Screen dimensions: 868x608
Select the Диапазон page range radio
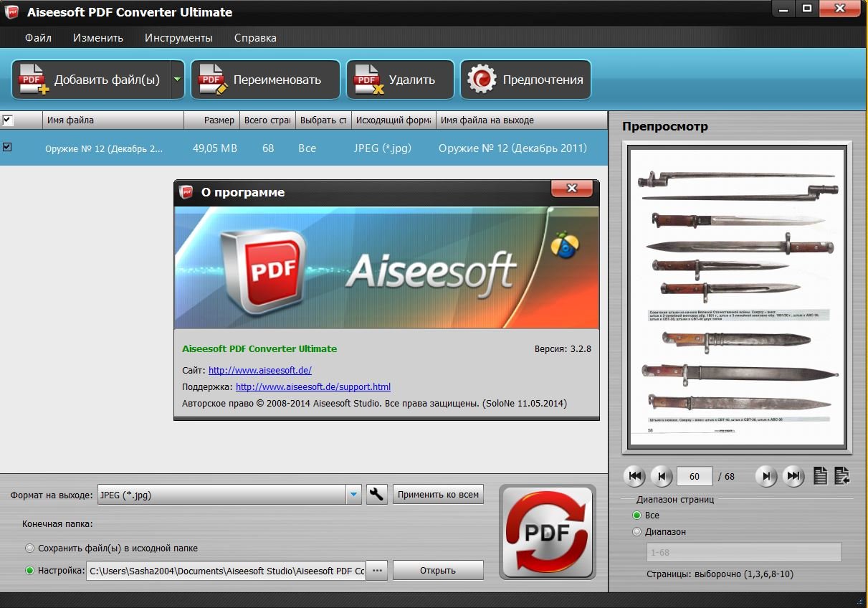click(636, 532)
